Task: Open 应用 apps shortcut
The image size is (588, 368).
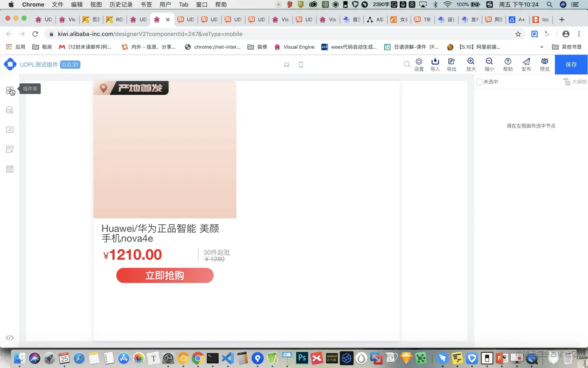Action: coord(16,47)
